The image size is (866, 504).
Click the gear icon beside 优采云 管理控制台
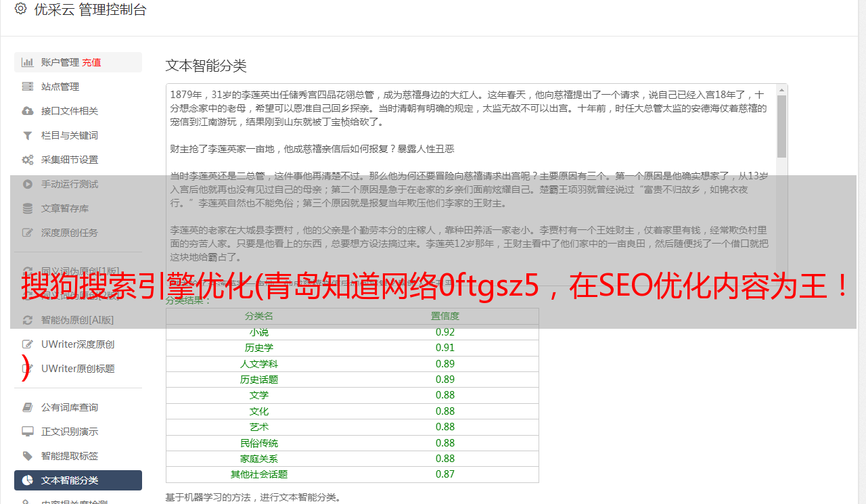20,9
